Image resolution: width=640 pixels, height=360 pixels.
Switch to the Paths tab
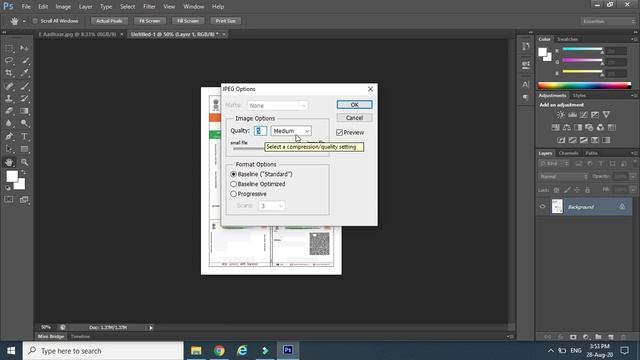click(x=591, y=153)
